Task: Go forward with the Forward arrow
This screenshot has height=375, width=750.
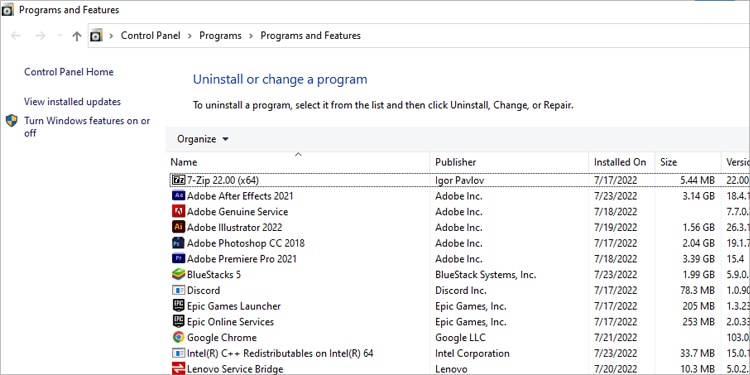Action: pos(40,36)
